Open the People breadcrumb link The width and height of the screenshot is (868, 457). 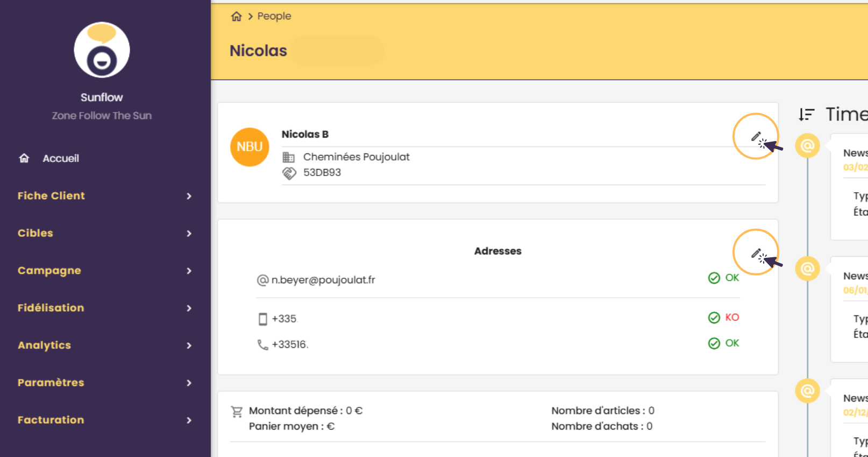tap(274, 16)
